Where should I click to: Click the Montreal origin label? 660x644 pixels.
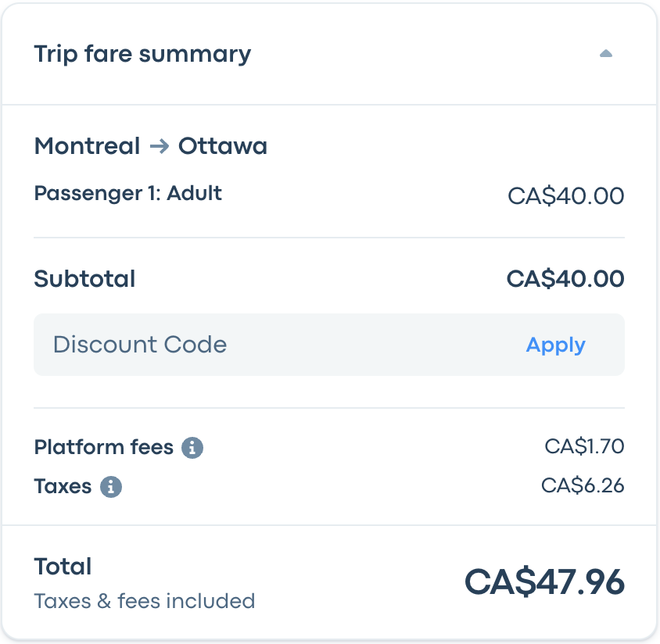[87, 146]
